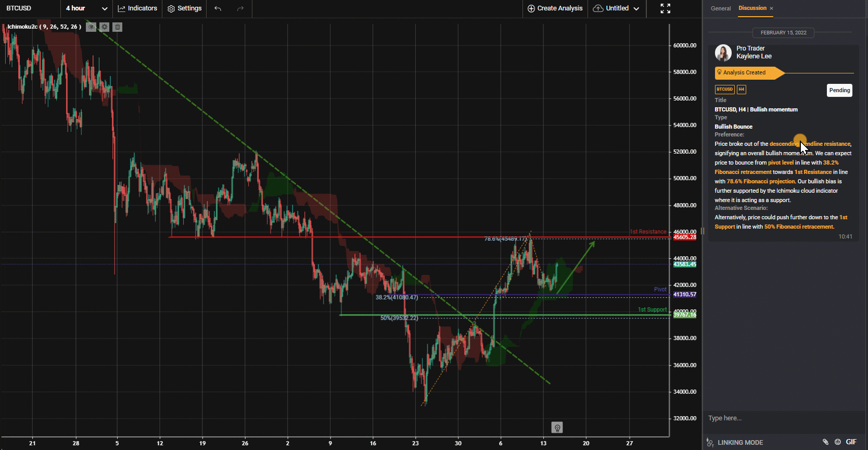
Task: Click the '1st Support' chart line label
Action: point(652,309)
